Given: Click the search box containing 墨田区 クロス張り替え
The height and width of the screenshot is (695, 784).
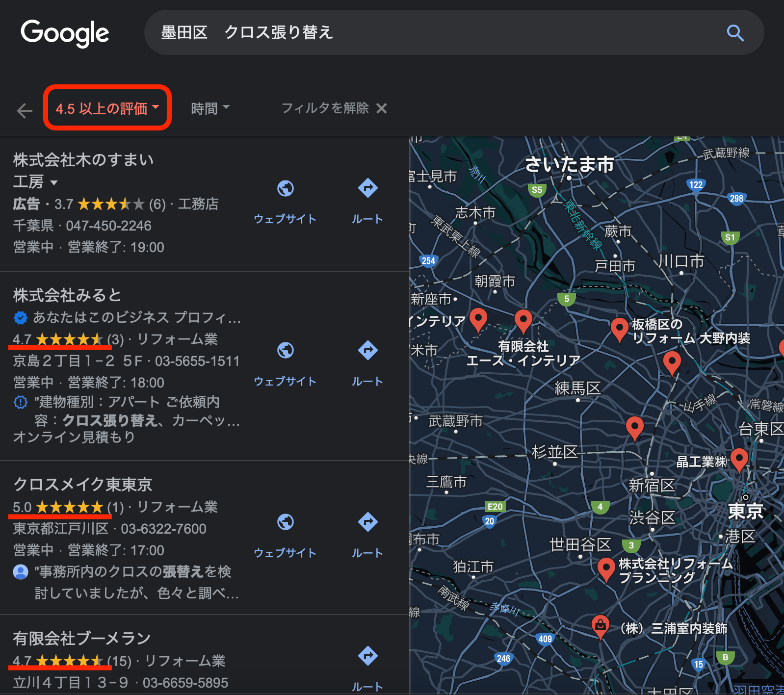Looking at the screenshot, I should point(454,32).
